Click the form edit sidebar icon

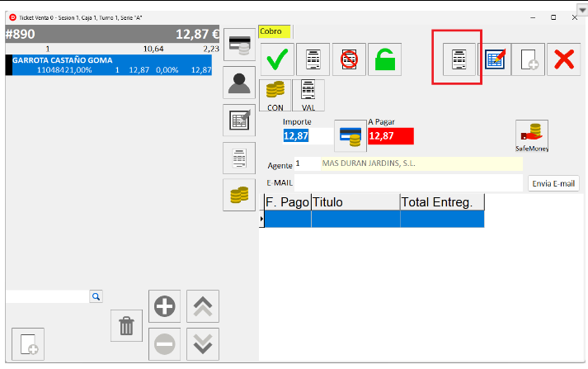coord(239,121)
